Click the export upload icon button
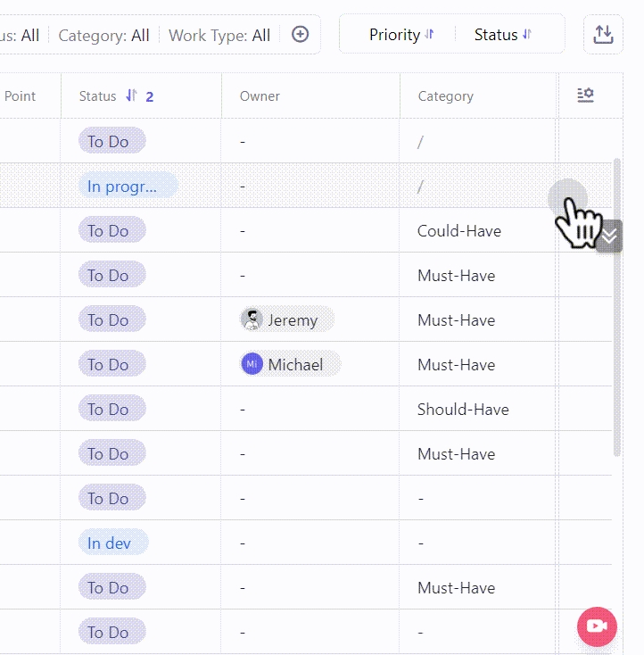The image size is (644, 655). tap(603, 35)
